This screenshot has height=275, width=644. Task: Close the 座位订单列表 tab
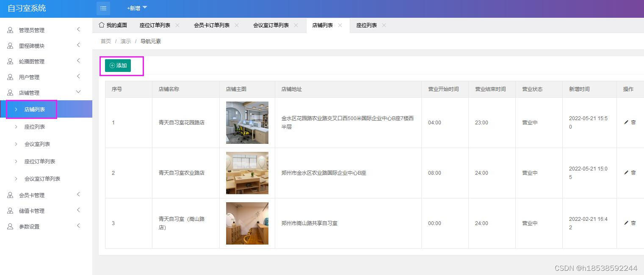177,25
